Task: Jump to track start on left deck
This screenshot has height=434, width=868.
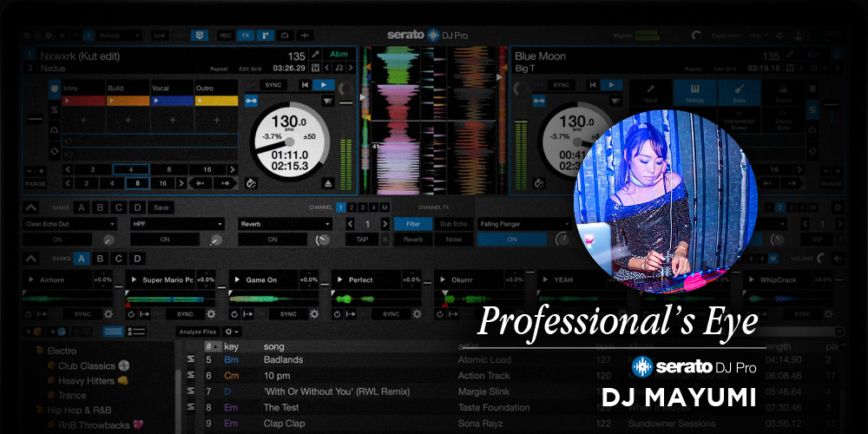Action: (304, 85)
